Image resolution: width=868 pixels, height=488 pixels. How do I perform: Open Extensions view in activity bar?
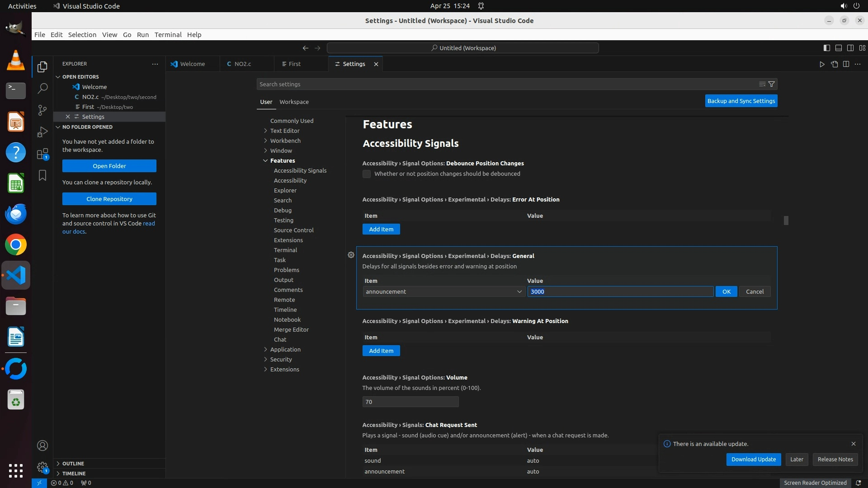(42, 154)
